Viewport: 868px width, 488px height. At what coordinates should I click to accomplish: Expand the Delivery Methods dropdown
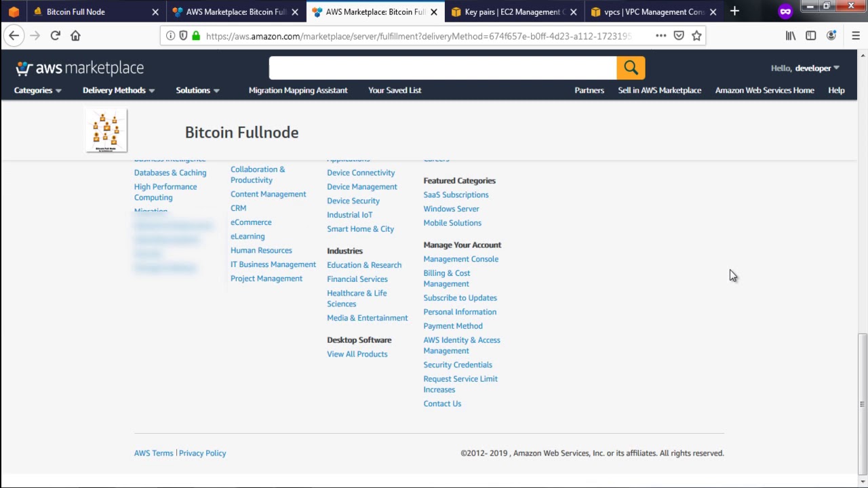119,90
